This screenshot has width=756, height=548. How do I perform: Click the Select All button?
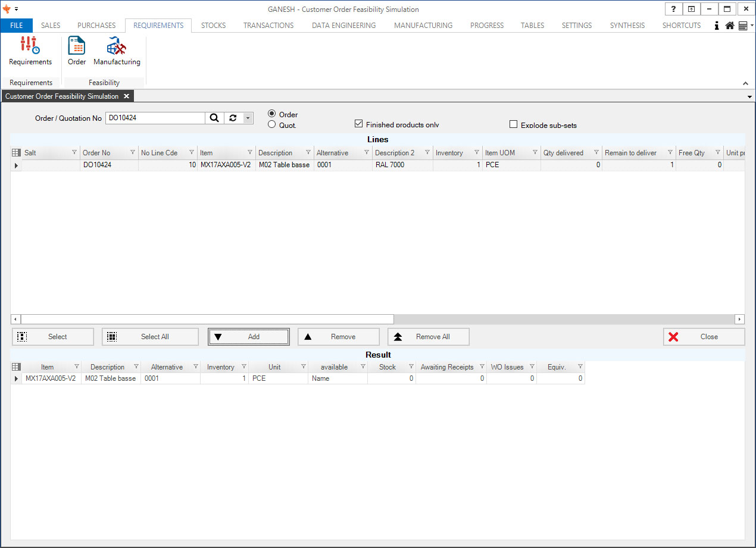150,337
